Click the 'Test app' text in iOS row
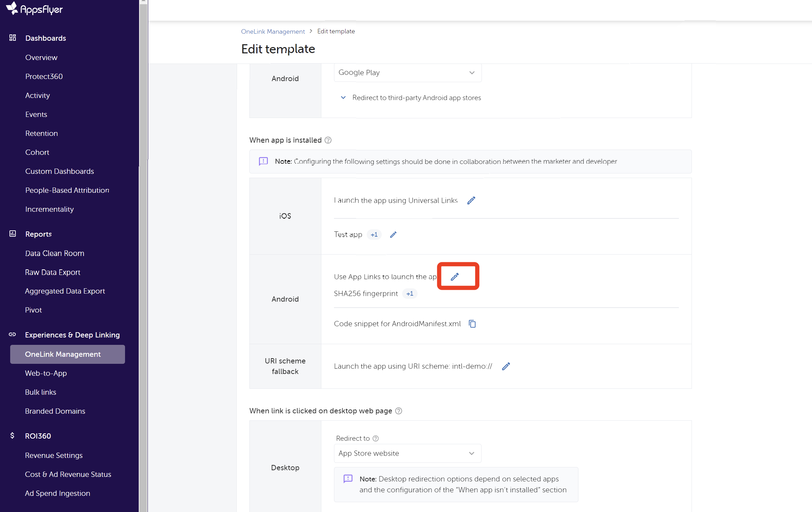The height and width of the screenshot is (512, 812). [348, 234]
